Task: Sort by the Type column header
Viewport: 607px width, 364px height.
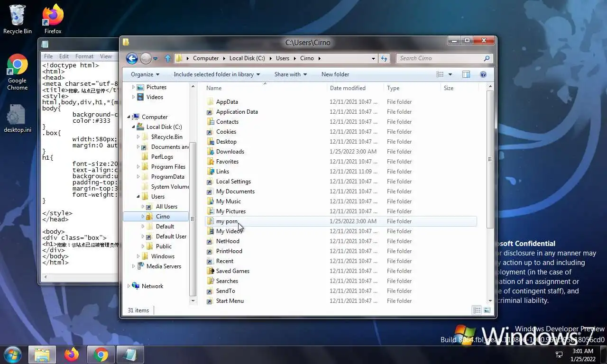Action: pos(412,88)
